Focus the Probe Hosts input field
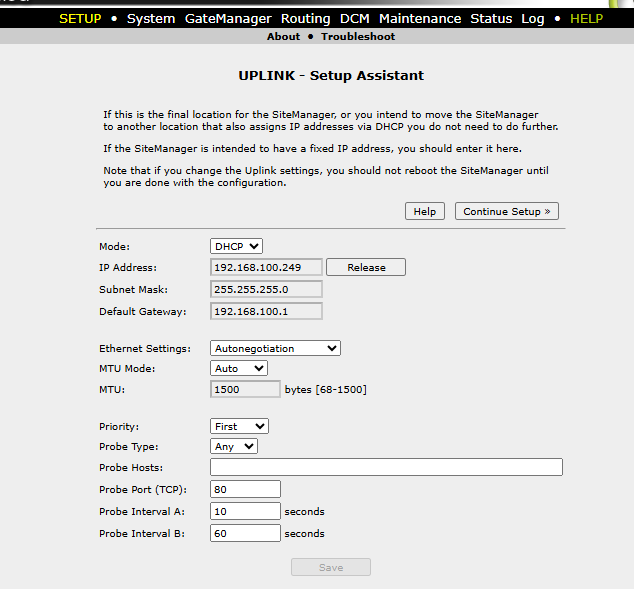The width and height of the screenshot is (634, 589). [x=386, y=467]
